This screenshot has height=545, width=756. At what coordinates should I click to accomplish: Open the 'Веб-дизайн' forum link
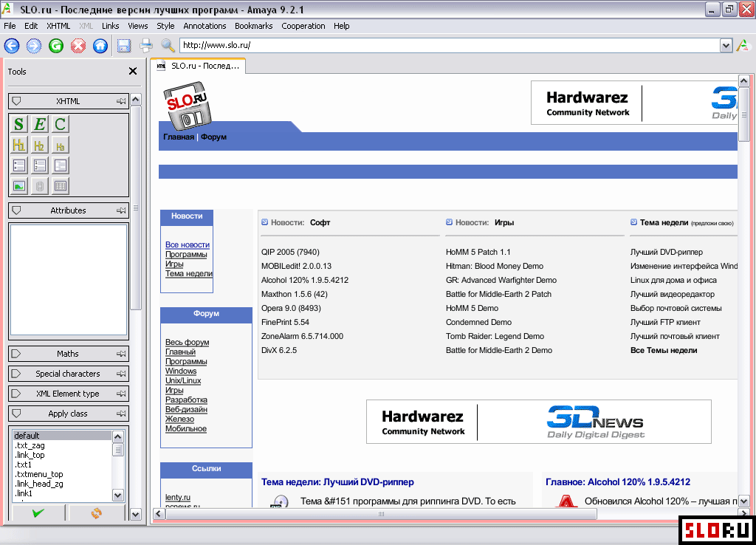186,409
